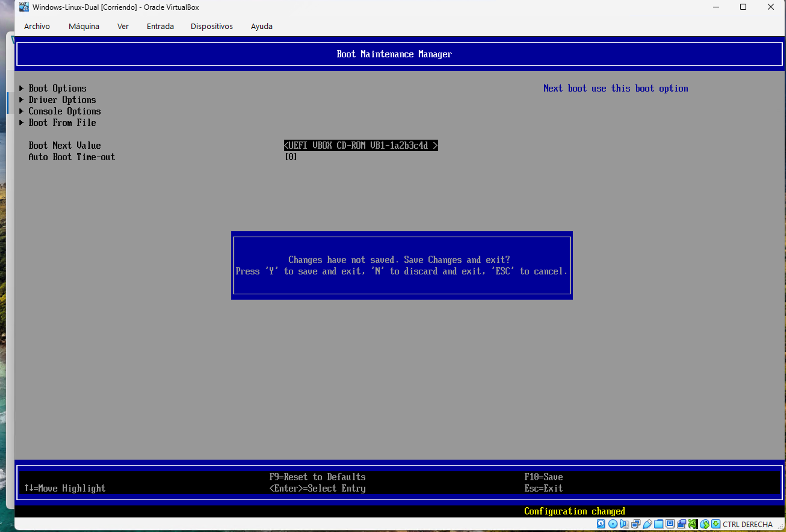Screen dimensions: 786x532
Task: Maximize the VirtualBox window
Action: 743,7
